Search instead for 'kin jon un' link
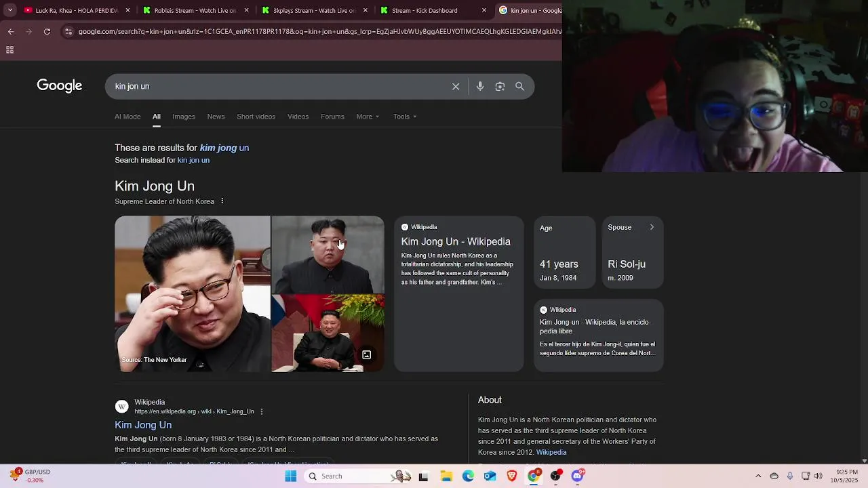This screenshot has width=868, height=488. coord(193,160)
